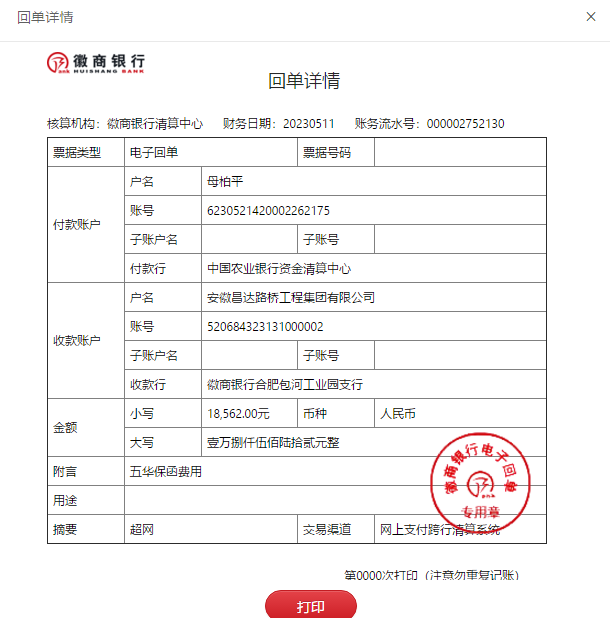Screen dimensions: 610x618
Task: Click payer name 母怕平
Action: point(225,182)
